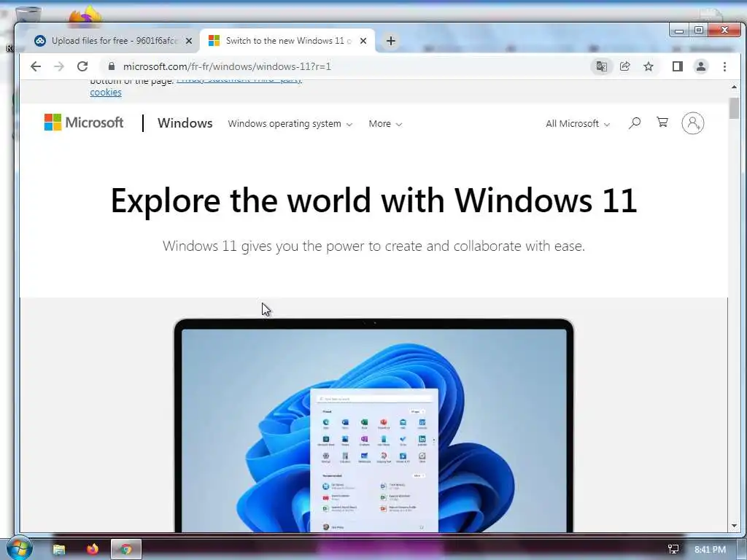Expand Windows operating system menu
747x560 pixels.
click(290, 124)
